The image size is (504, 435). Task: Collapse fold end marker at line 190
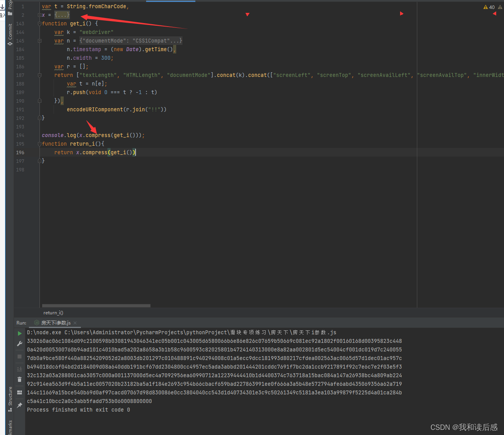point(39,101)
